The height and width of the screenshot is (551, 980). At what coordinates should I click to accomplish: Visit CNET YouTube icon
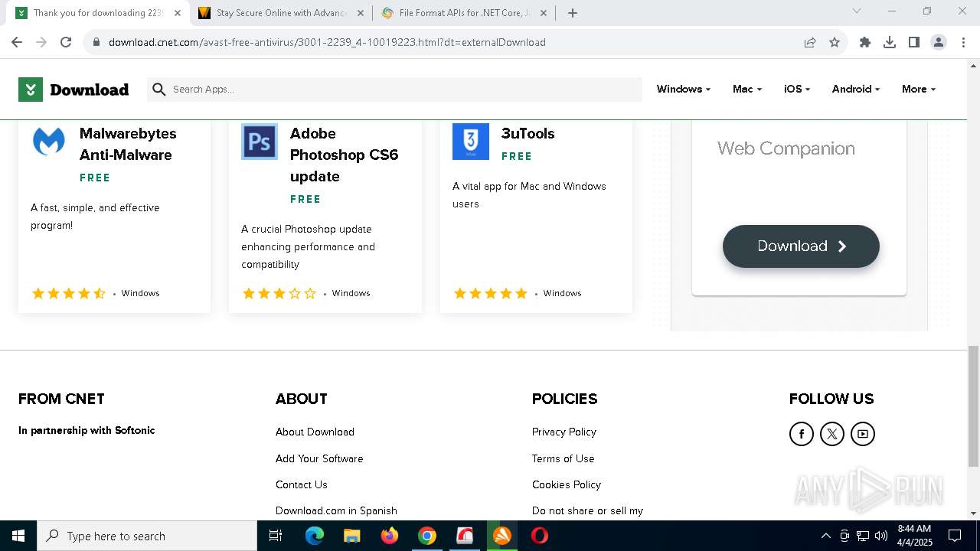tap(863, 434)
